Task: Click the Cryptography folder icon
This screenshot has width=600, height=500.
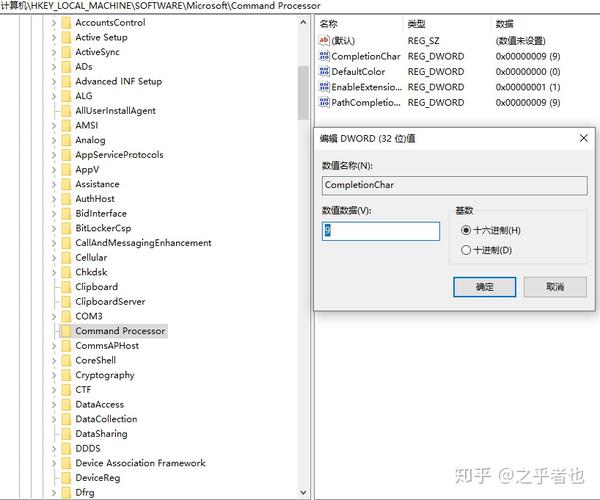Action: (x=66, y=375)
